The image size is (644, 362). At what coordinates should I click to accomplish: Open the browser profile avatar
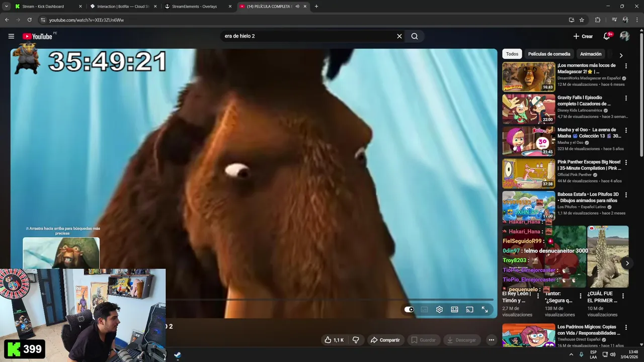[x=625, y=20]
